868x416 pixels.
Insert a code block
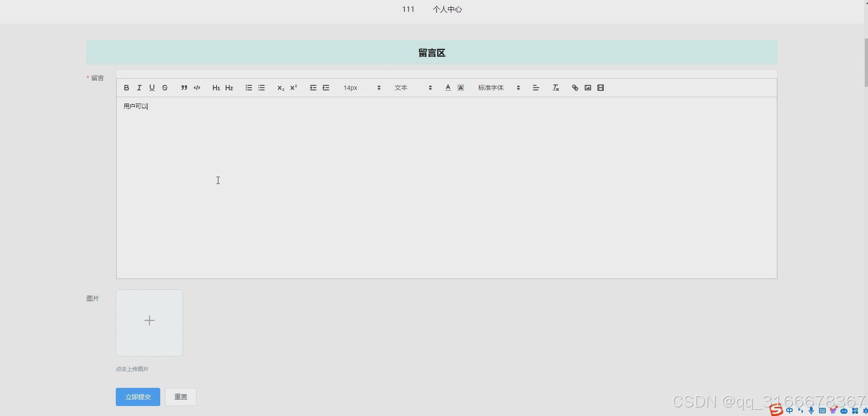click(x=197, y=88)
